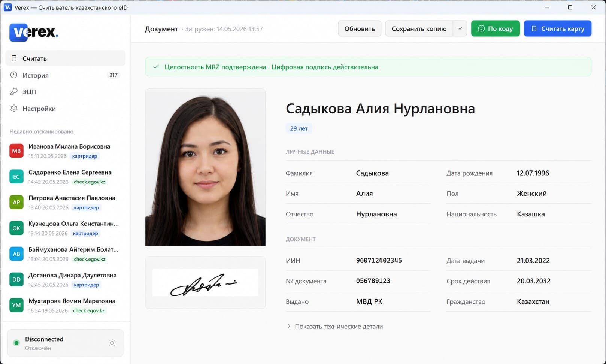Click the Verex app icon in title bar

(x=7, y=7)
